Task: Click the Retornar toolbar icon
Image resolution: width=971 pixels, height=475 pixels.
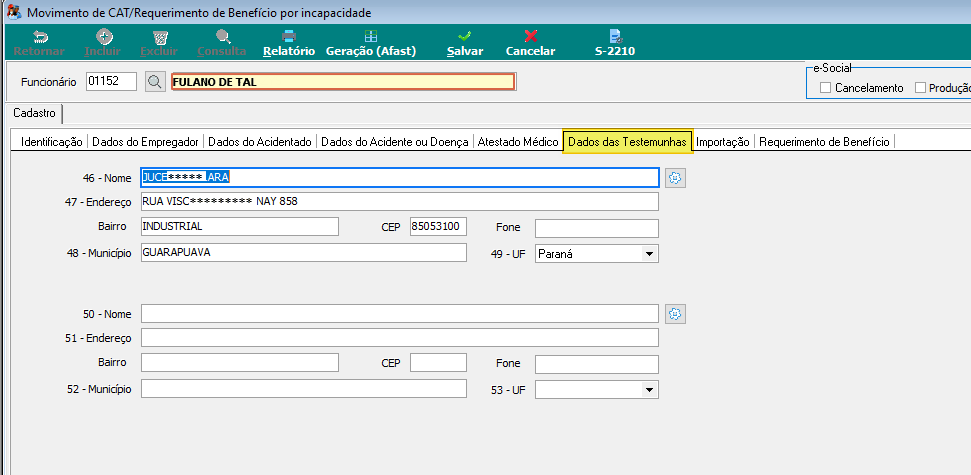Action: click(40, 37)
